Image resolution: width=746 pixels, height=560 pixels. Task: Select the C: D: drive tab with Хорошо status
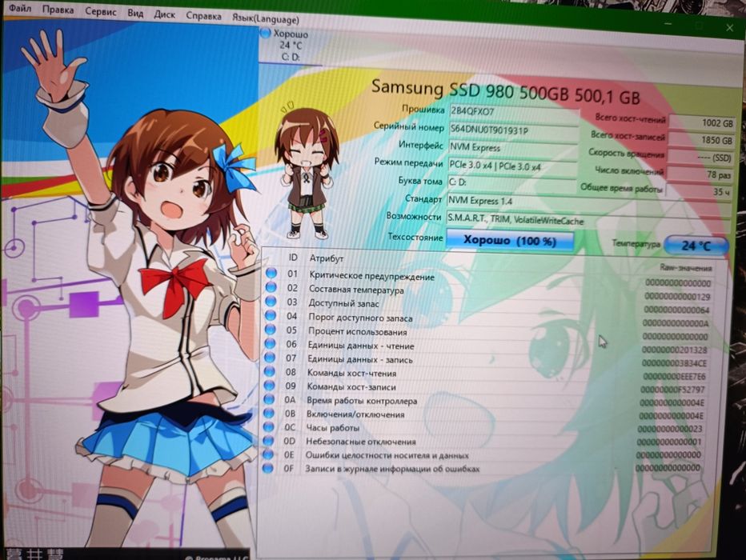tap(291, 46)
